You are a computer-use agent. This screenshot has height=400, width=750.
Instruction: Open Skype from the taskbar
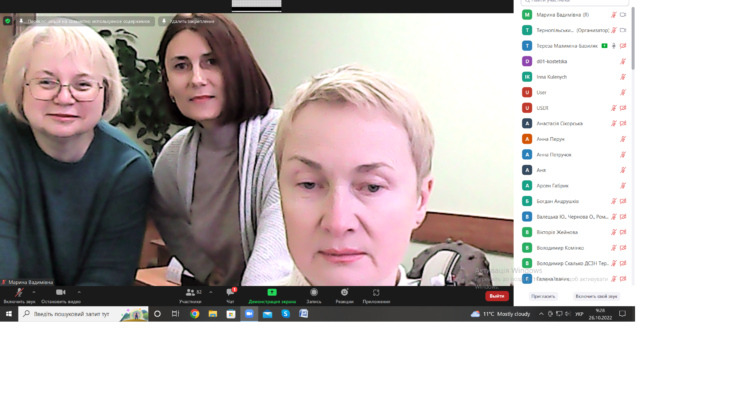click(x=285, y=314)
